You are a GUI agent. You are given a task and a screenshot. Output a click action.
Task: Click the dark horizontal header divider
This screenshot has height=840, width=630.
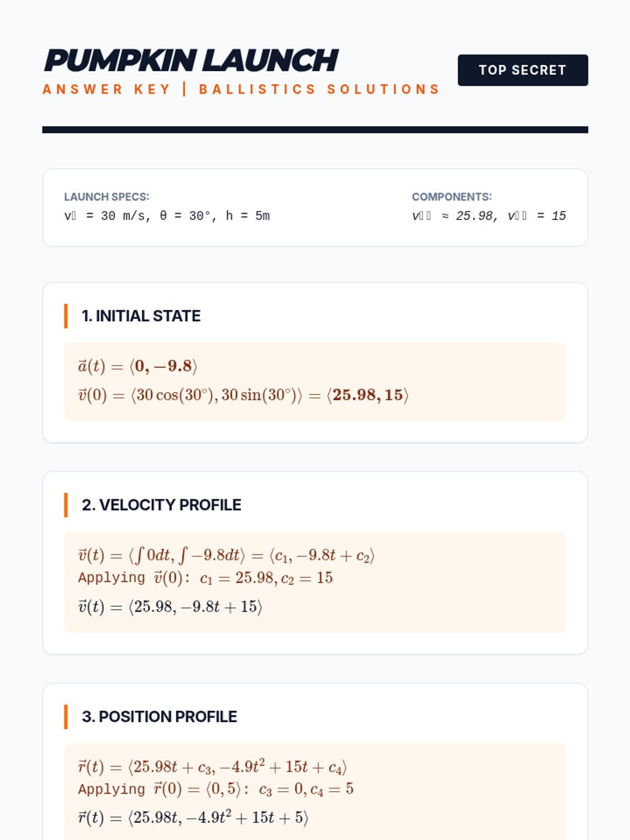coord(315,130)
